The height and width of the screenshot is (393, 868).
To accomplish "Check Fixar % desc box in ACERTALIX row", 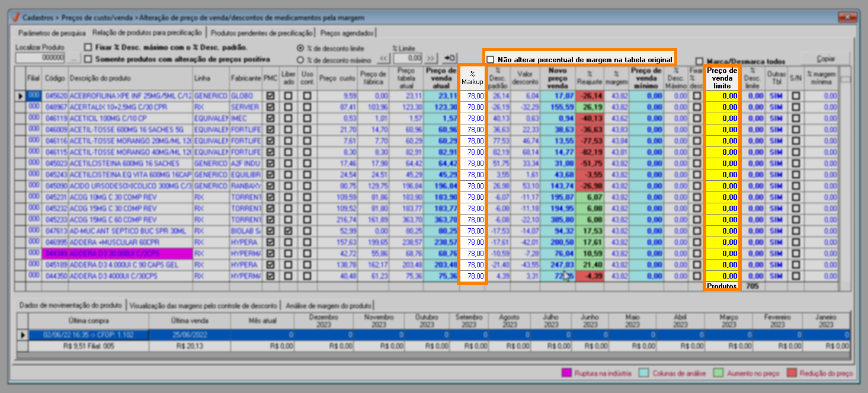I will (x=696, y=107).
